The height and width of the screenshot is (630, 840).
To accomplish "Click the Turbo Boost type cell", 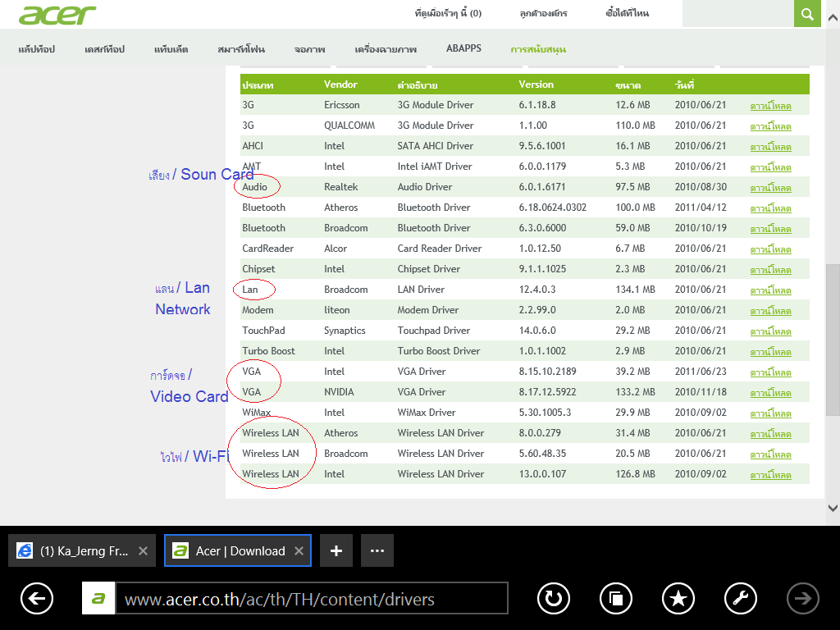I will point(268,351).
